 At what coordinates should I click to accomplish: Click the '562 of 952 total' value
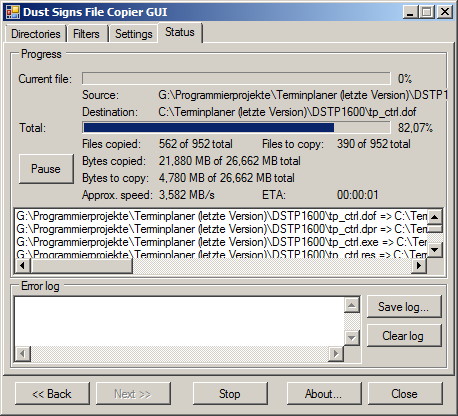[x=196, y=144]
